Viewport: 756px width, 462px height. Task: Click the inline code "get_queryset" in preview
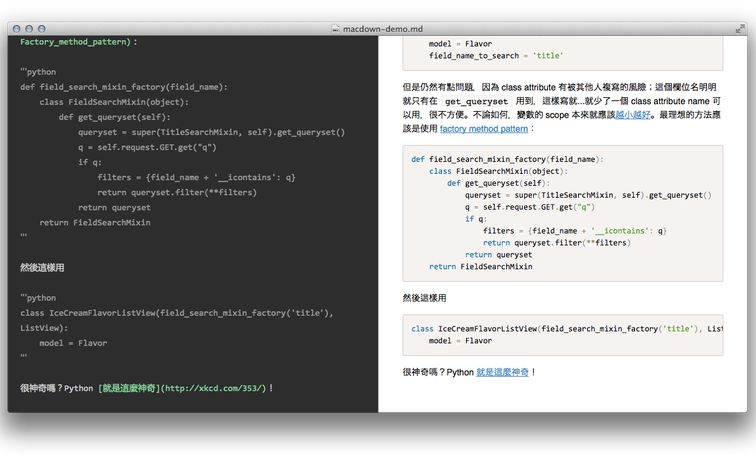pyautogui.click(x=474, y=101)
